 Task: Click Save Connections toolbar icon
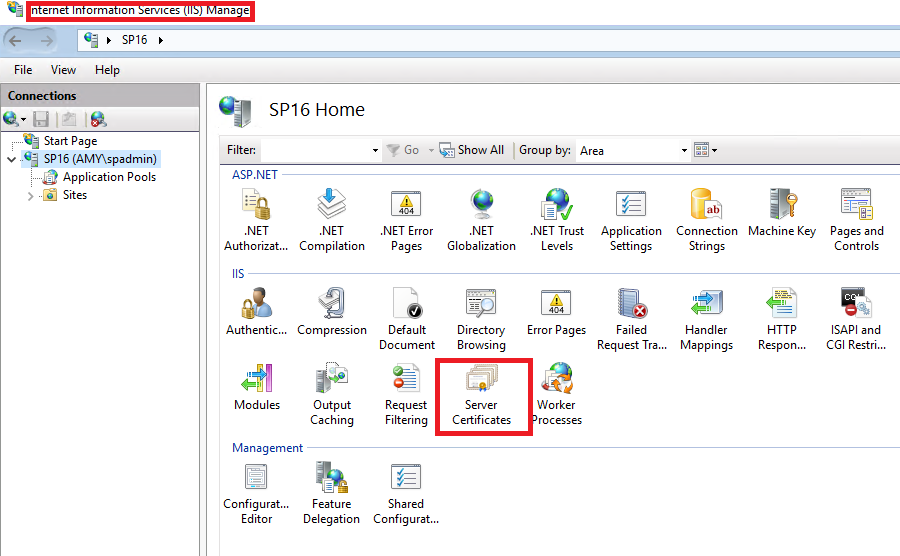[41, 119]
